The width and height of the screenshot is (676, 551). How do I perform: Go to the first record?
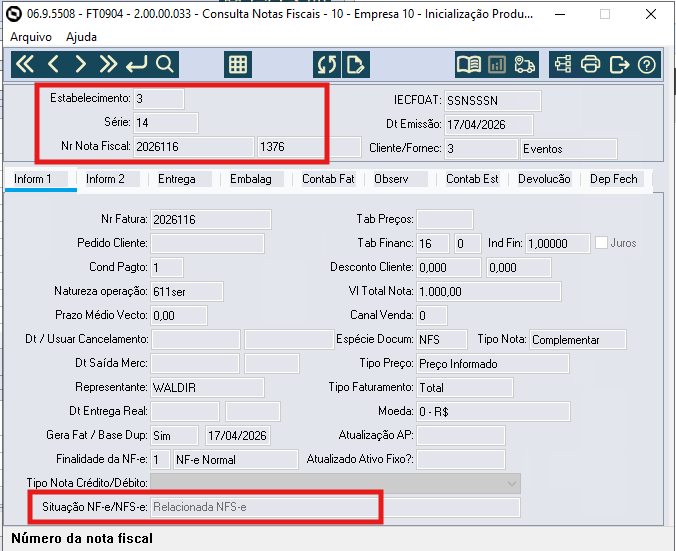tap(25, 65)
